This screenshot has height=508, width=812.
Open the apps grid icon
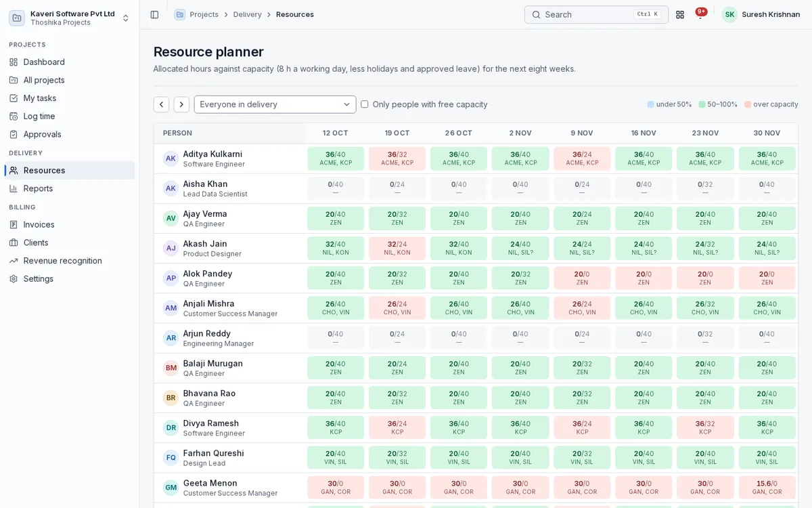(680, 14)
